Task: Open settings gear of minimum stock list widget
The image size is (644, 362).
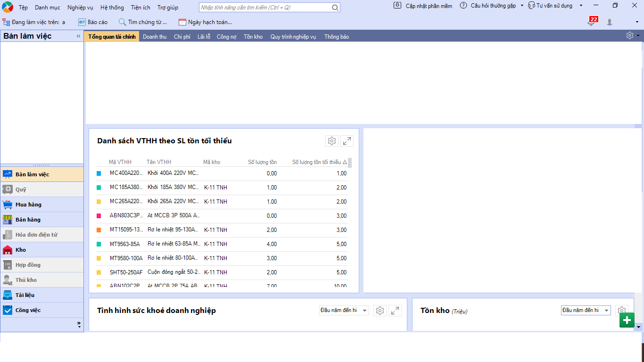Action: 332,141
